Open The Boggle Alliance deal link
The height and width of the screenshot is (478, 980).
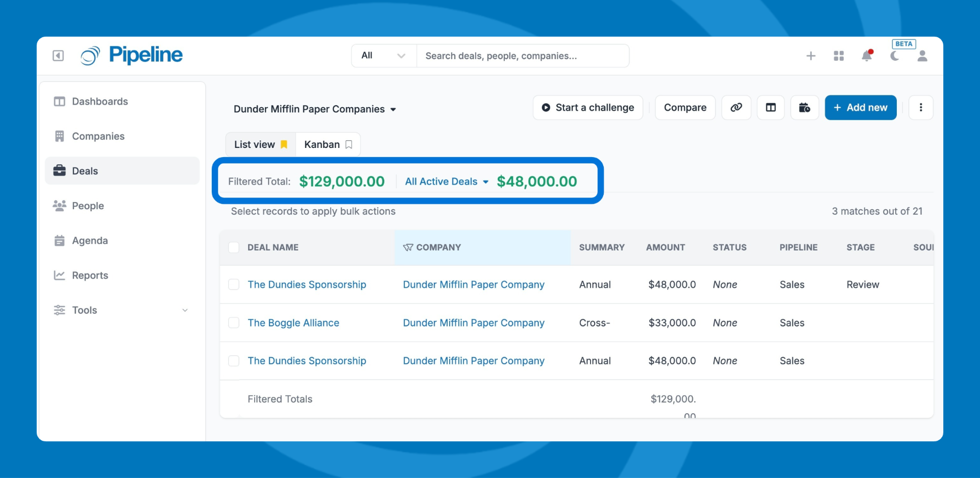[x=293, y=323]
